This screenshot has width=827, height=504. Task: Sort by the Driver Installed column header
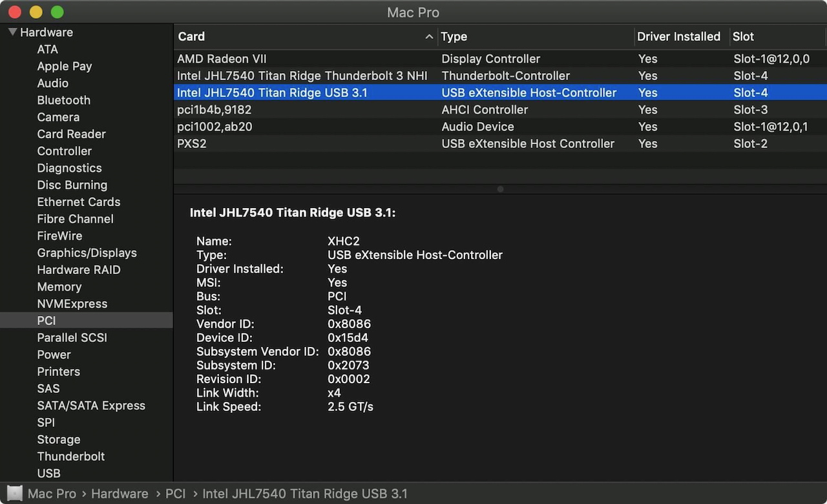pos(682,37)
